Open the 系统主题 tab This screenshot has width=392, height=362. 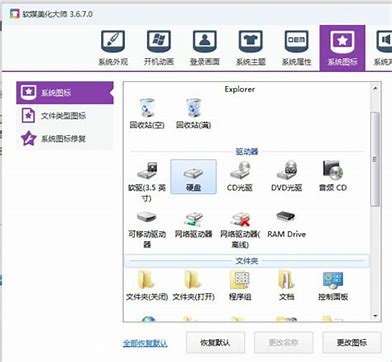point(251,48)
